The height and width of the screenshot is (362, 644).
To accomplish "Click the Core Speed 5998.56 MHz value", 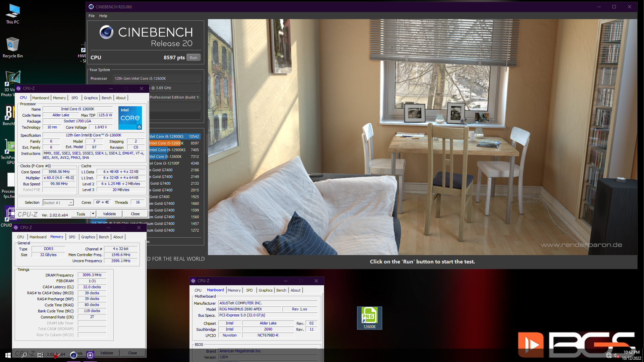I will pos(59,172).
